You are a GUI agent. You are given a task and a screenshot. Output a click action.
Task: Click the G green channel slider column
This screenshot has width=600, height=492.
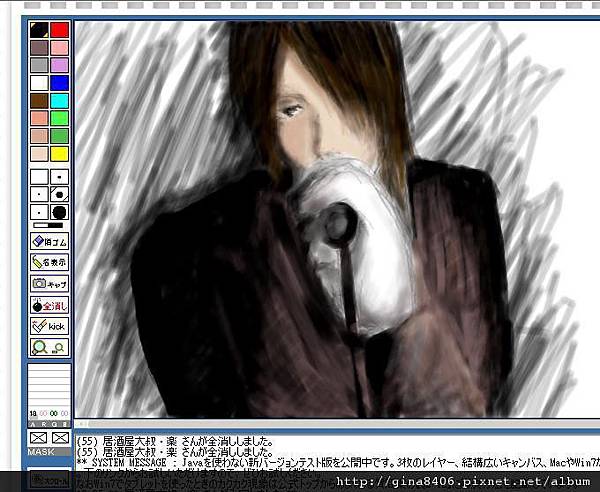54,395
